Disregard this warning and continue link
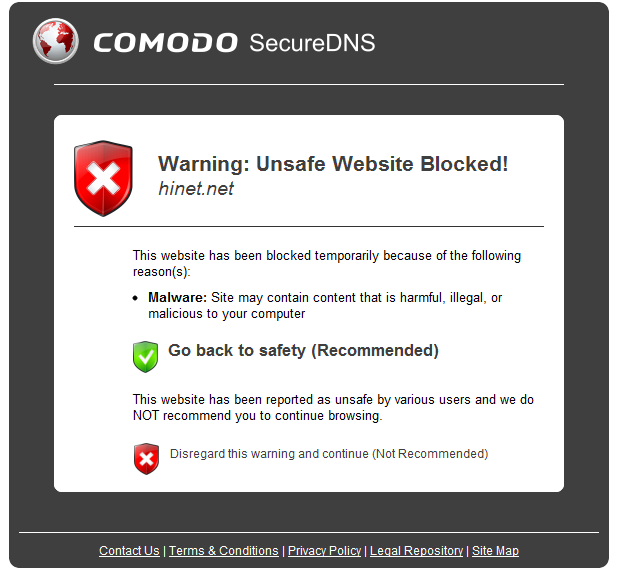Screen dimensions: 618x573 [x=329, y=454]
